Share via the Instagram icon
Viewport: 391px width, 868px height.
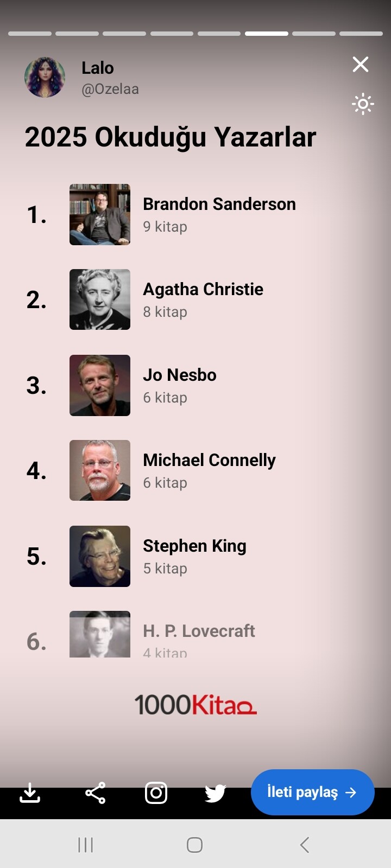click(x=156, y=793)
